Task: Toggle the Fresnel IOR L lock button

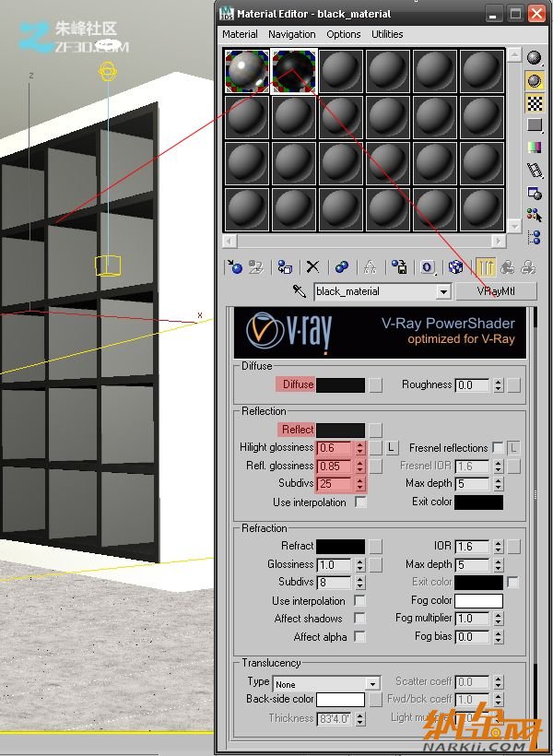Action: [514, 448]
